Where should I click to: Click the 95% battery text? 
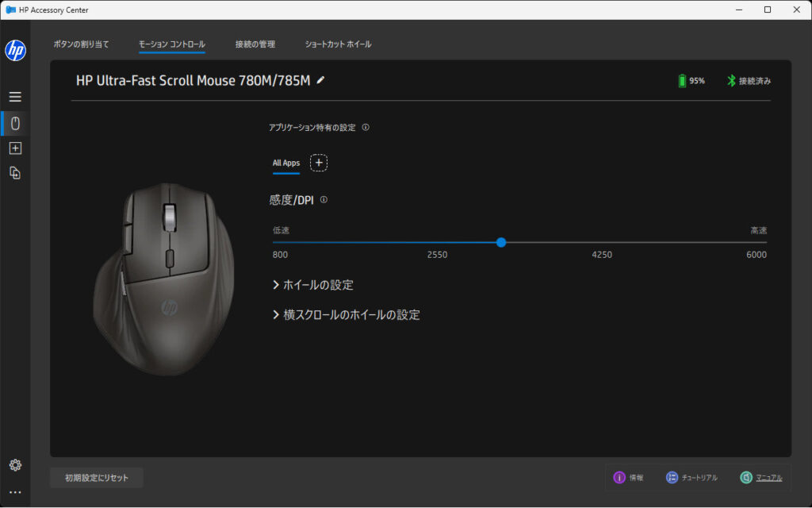tap(697, 81)
